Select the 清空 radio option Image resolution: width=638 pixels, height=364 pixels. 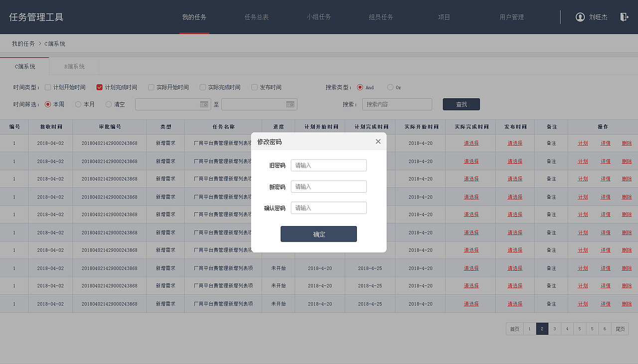click(x=108, y=104)
